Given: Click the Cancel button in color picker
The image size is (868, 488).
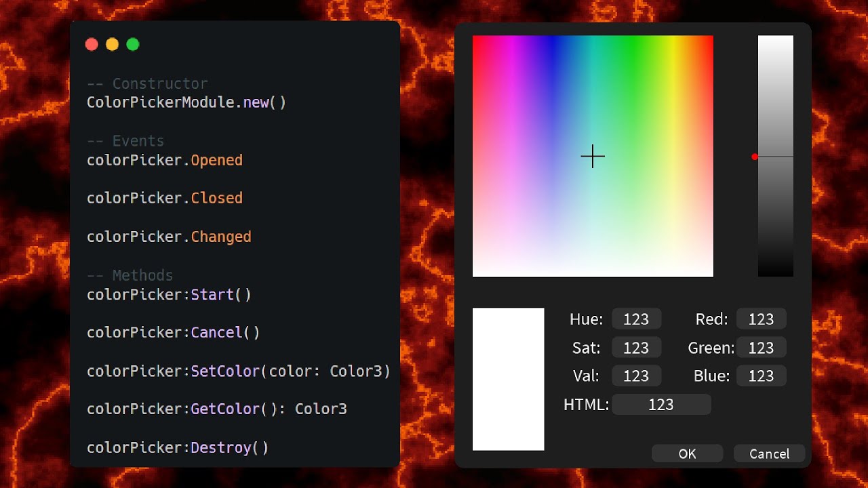Looking at the screenshot, I should (x=769, y=453).
